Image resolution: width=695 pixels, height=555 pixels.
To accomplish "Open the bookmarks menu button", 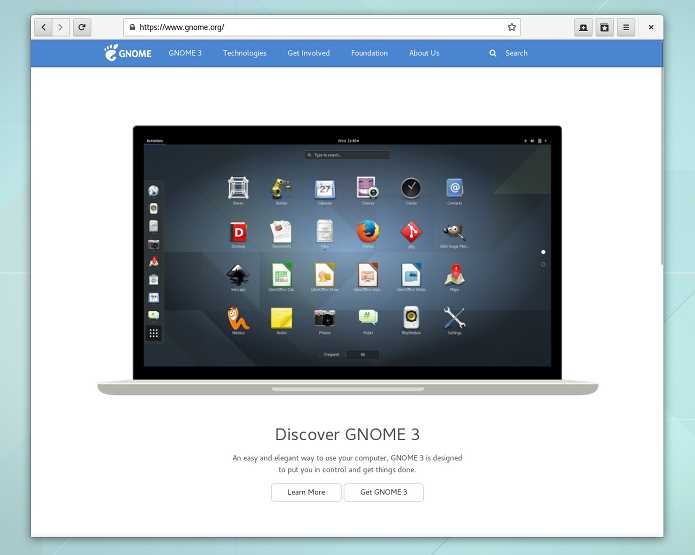I will tap(604, 27).
